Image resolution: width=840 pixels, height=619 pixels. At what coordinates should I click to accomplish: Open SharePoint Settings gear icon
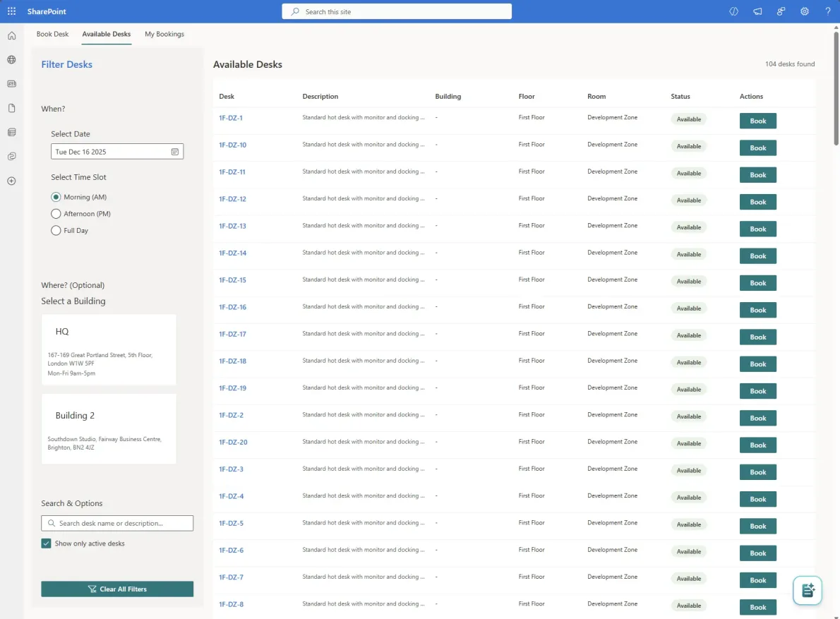(x=804, y=11)
